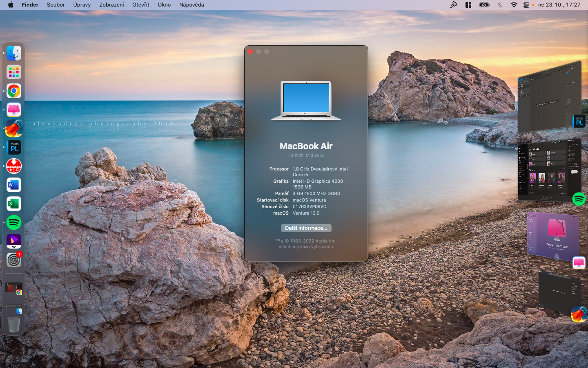The width and height of the screenshot is (588, 368).
Task: Open Finder from the Dock
Action: pos(14,53)
